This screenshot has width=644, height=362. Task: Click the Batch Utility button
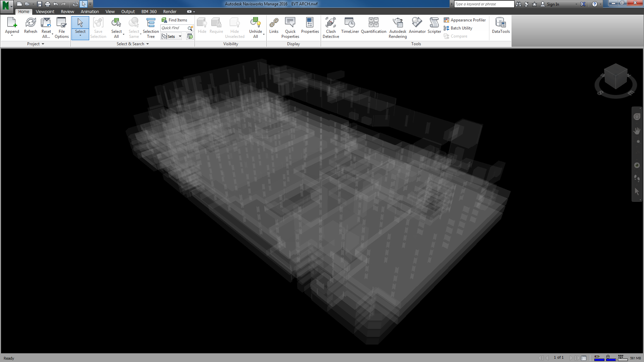458,28
